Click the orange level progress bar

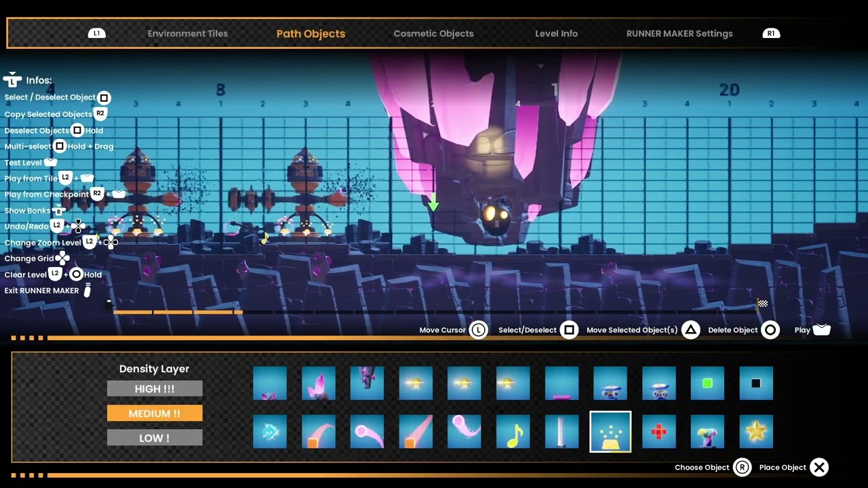point(178,312)
